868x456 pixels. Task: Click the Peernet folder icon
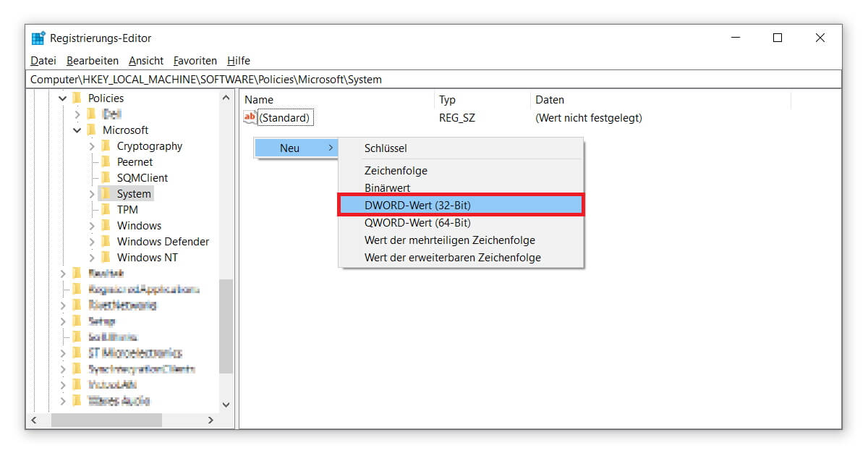click(x=106, y=162)
